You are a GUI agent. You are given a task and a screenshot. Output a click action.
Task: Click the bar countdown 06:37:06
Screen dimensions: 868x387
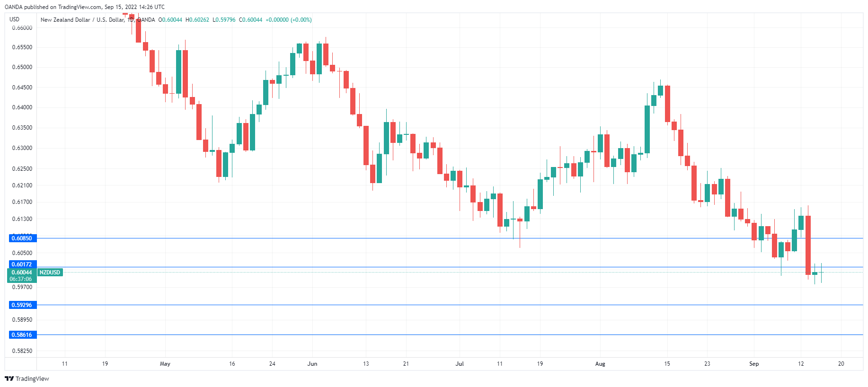pos(21,279)
